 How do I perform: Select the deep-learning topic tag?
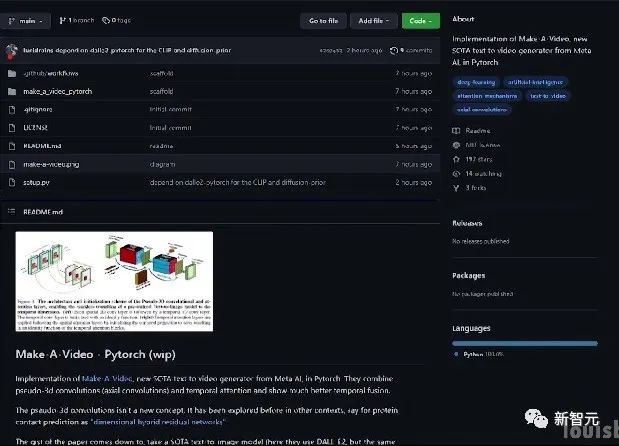474,81
